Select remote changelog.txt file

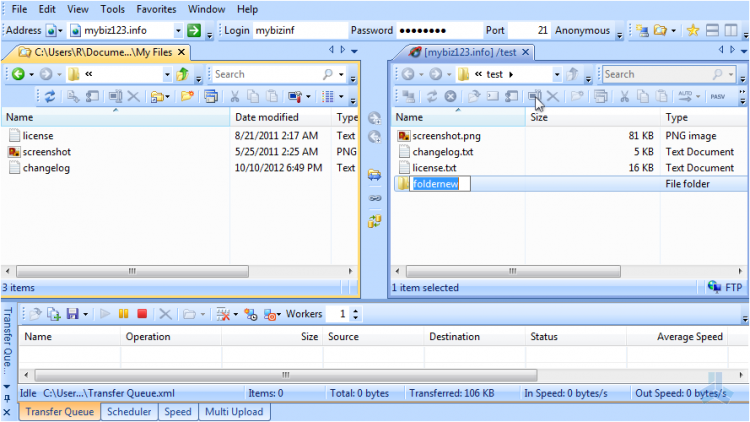(443, 152)
